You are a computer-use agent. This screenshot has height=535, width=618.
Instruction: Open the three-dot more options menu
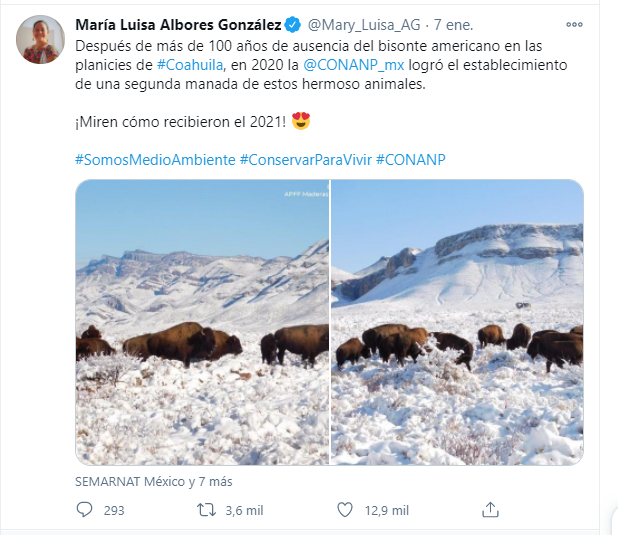(x=574, y=24)
